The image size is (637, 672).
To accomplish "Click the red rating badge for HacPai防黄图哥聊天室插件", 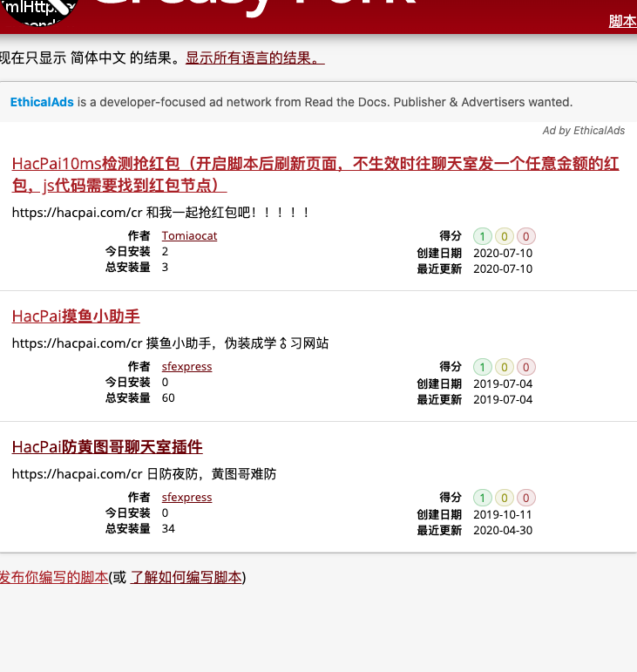I will pos(526,498).
